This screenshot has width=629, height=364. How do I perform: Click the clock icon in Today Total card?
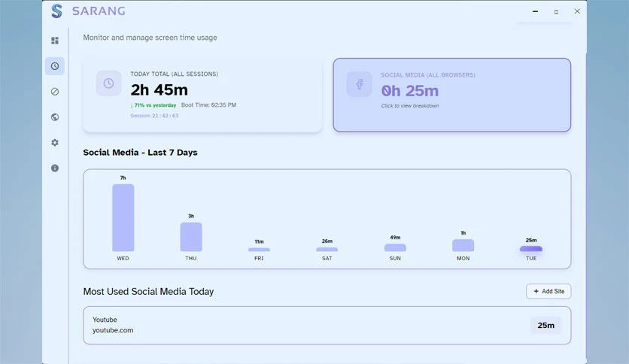108,83
